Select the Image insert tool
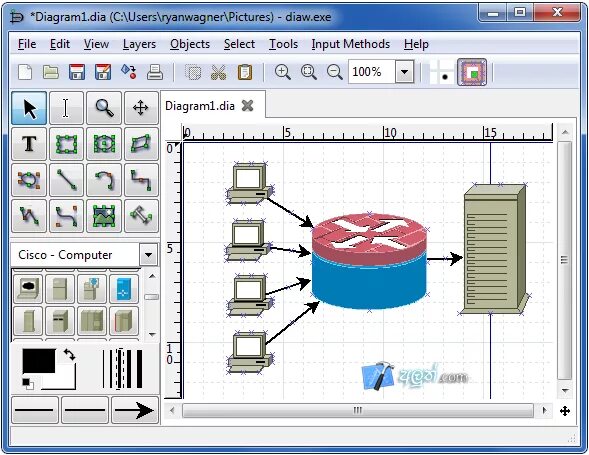 [104, 216]
